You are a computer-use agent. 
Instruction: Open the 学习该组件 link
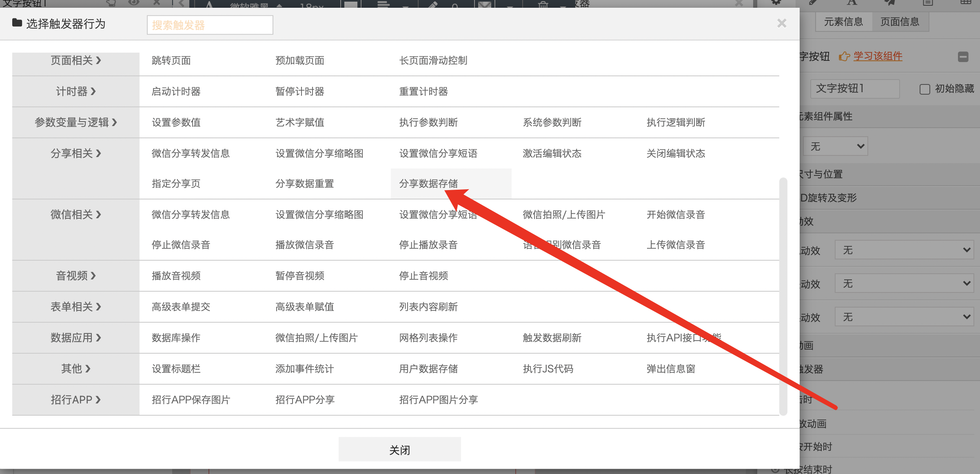(x=878, y=56)
